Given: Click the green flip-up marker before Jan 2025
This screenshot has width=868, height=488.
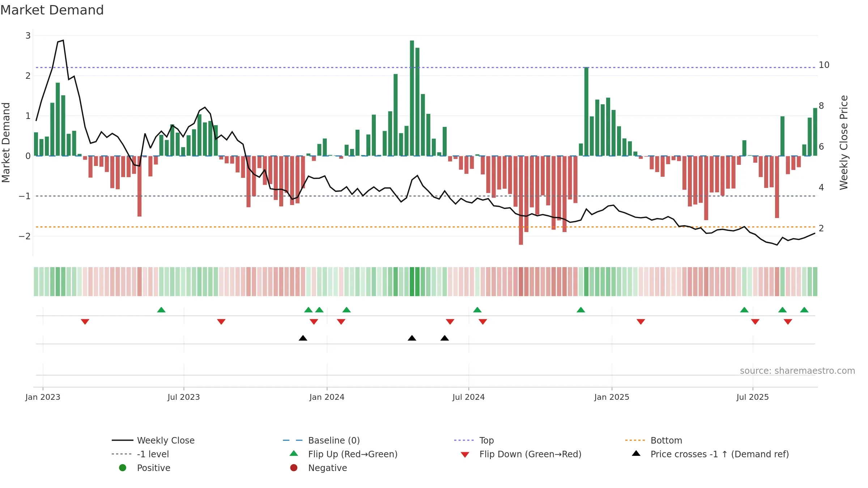Looking at the screenshot, I should [581, 310].
